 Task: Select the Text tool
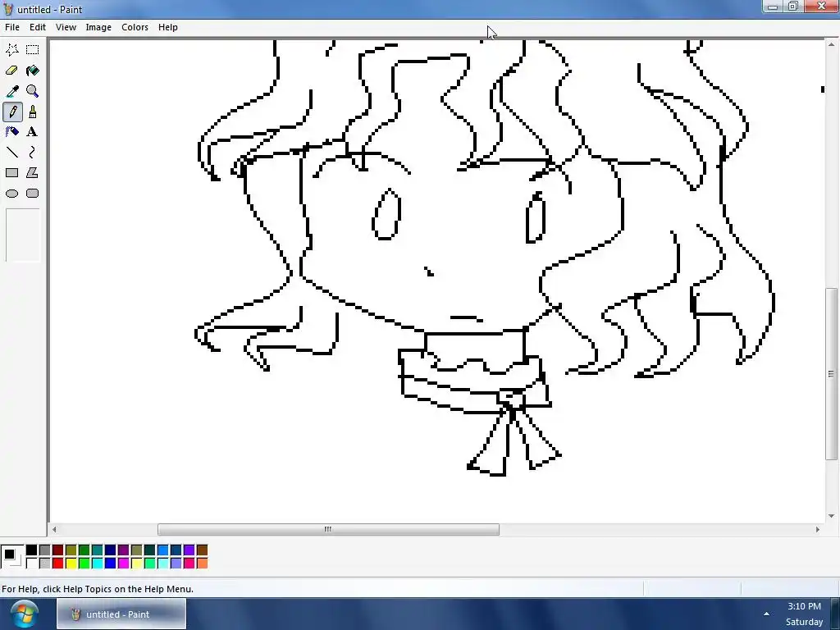tap(33, 132)
